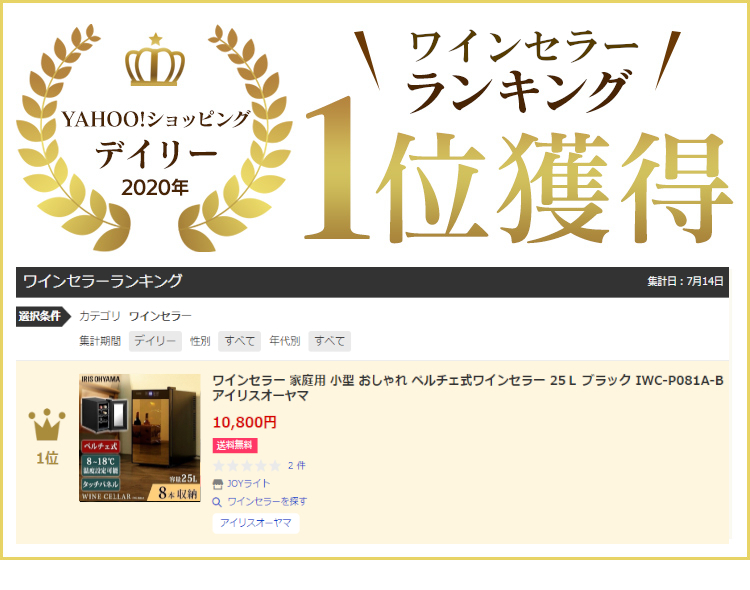Click the 1位 gold crown icon

click(x=47, y=424)
